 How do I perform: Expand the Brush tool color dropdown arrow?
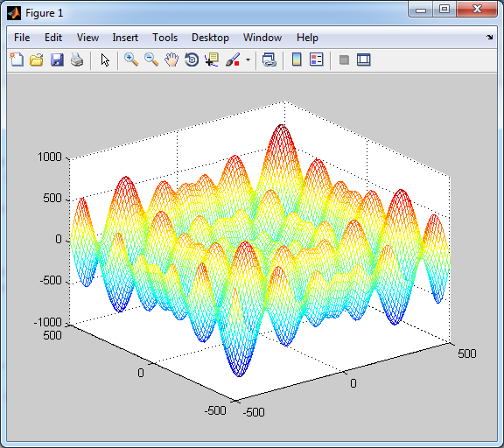(x=248, y=59)
